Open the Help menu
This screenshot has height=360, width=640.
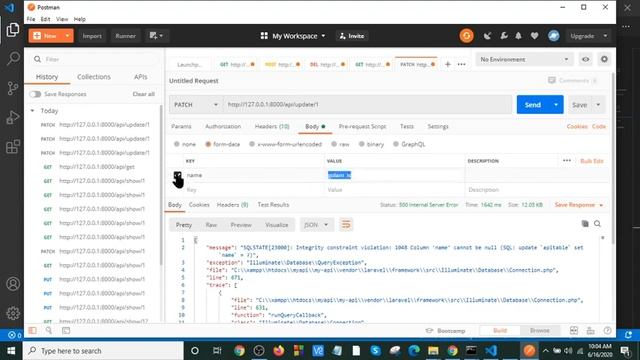tap(80, 19)
